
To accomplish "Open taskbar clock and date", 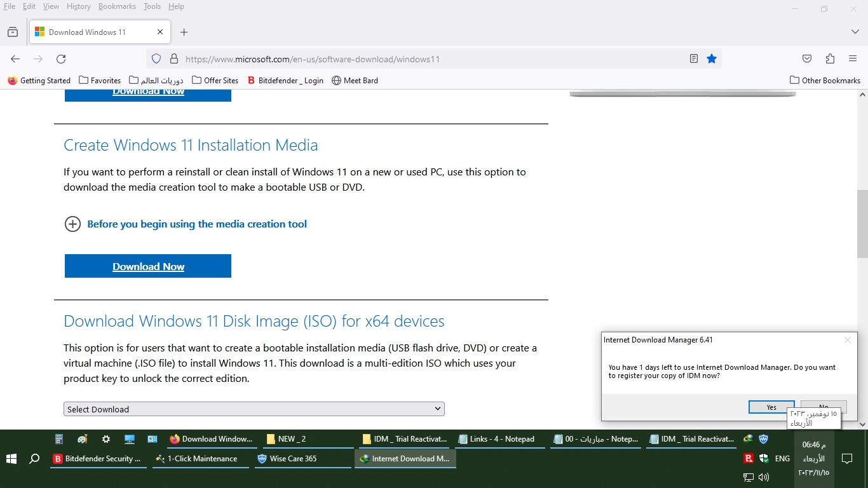I will pos(814,459).
